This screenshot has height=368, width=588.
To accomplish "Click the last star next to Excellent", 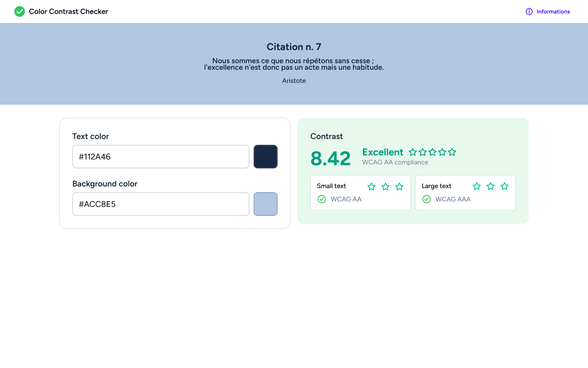I will pos(452,152).
